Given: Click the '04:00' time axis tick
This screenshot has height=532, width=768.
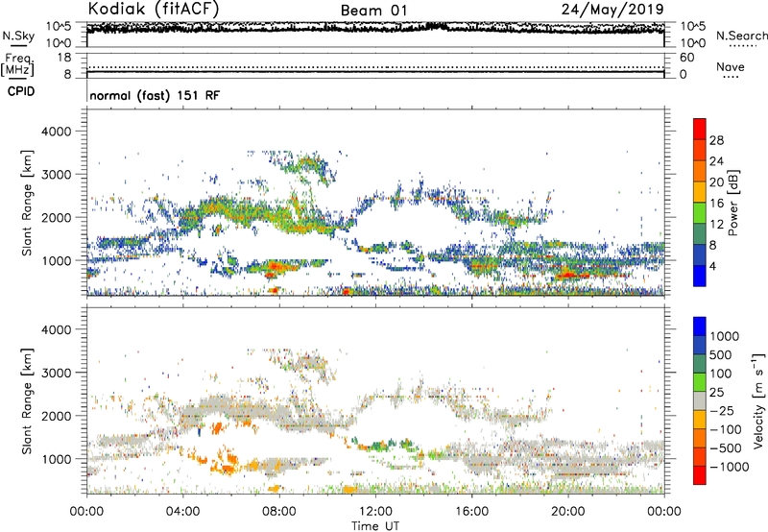Looking at the screenshot, I should (x=182, y=512).
